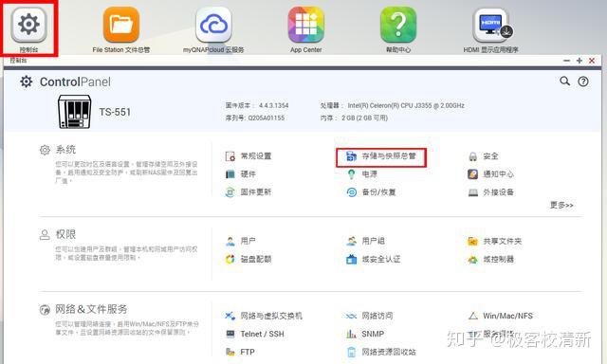Click the Control Panel search magnifier icon
The image size is (607, 364).
tap(565, 81)
